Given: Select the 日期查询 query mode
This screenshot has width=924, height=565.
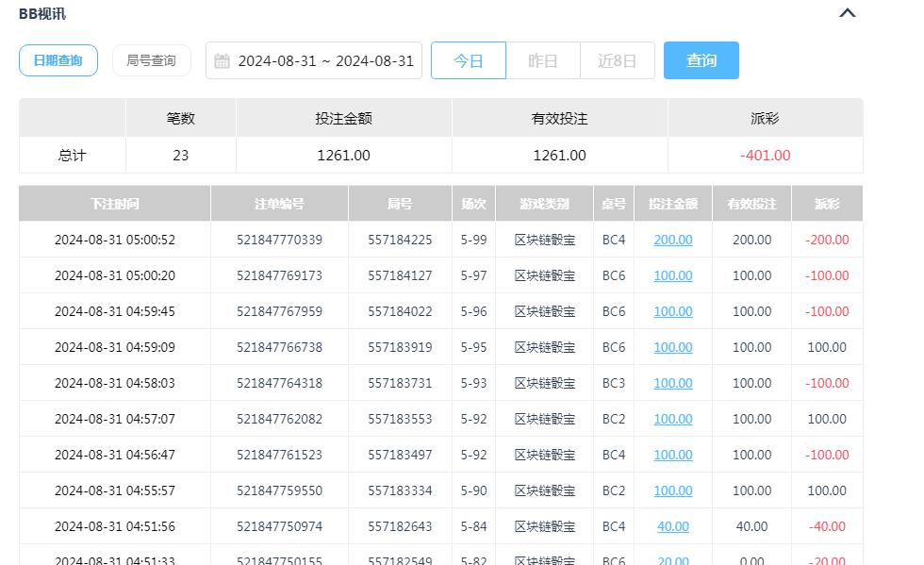Looking at the screenshot, I should tap(58, 59).
